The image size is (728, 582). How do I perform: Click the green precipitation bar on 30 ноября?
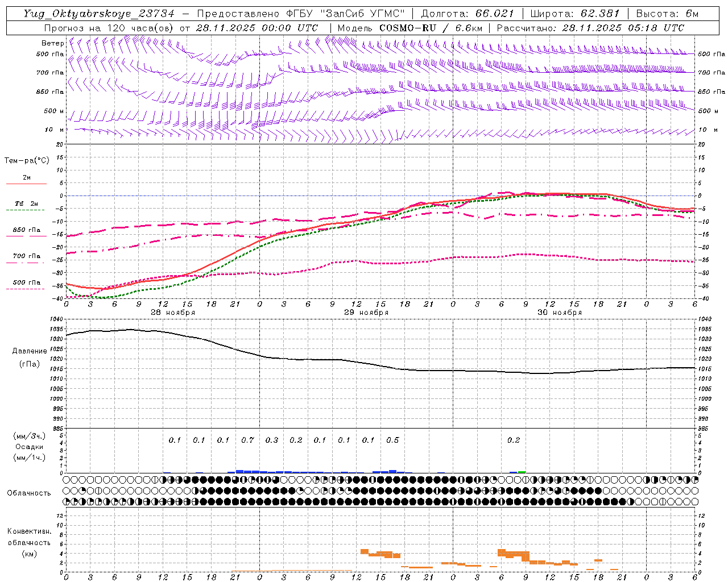coord(522,472)
